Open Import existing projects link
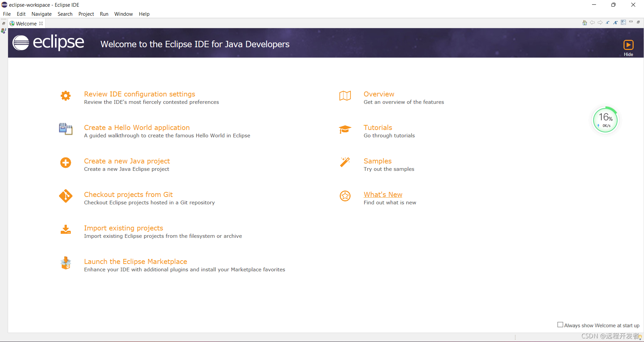The width and height of the screenshot is (644, 342). click(x=123, y=228)
